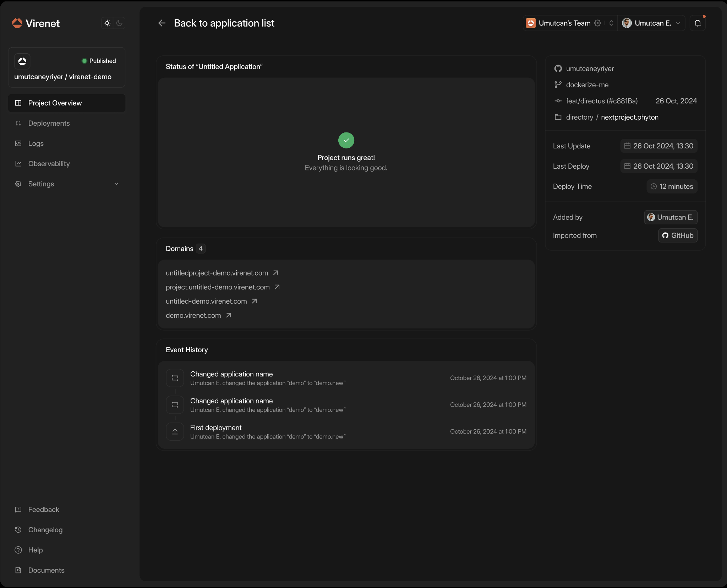Viewport: 727px width, 588px height.
Task: Click the dockerize-me branch name
Action: point(587,85)
